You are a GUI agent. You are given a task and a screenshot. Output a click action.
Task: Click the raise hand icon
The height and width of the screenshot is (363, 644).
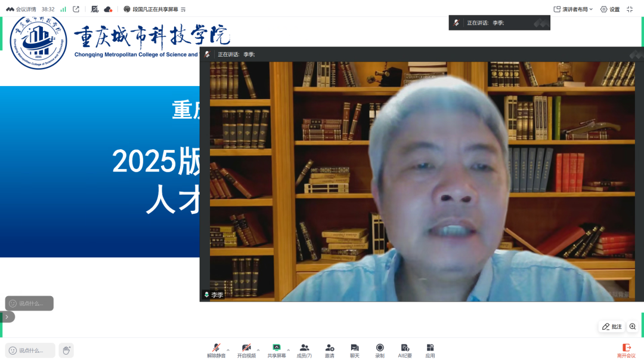tap(66, 350)
